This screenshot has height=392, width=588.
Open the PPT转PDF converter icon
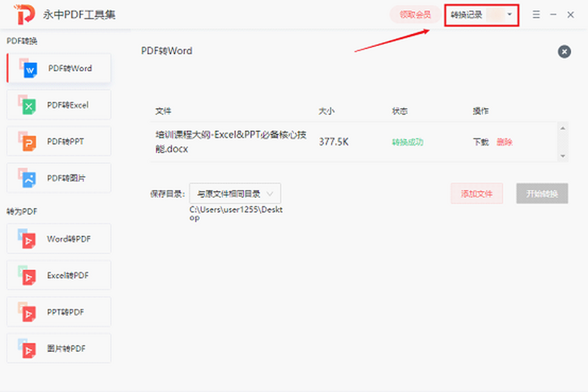click(x=28, y=312)
